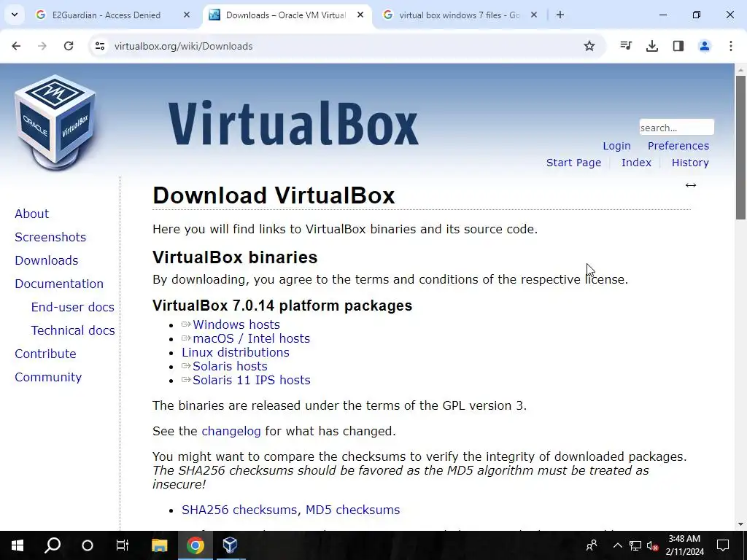Open Contribute in the sidebar
The height and width of the screenshot is (560, 747).
pos(45,354)
